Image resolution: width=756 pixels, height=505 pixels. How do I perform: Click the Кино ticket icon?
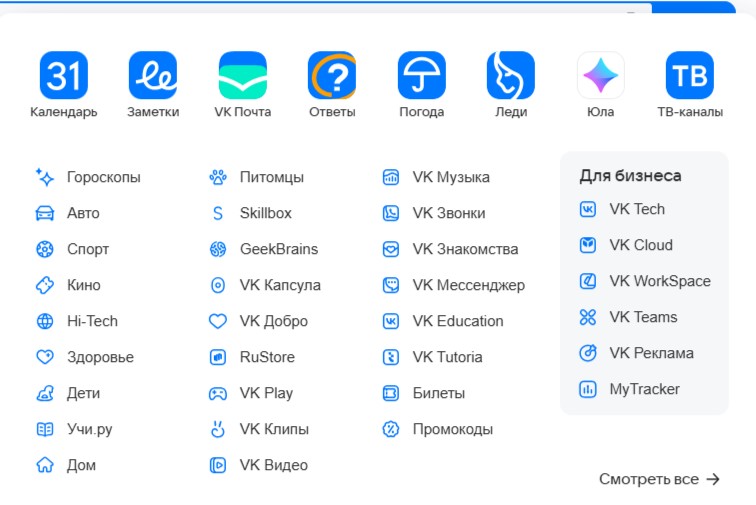tap(45, 285)
